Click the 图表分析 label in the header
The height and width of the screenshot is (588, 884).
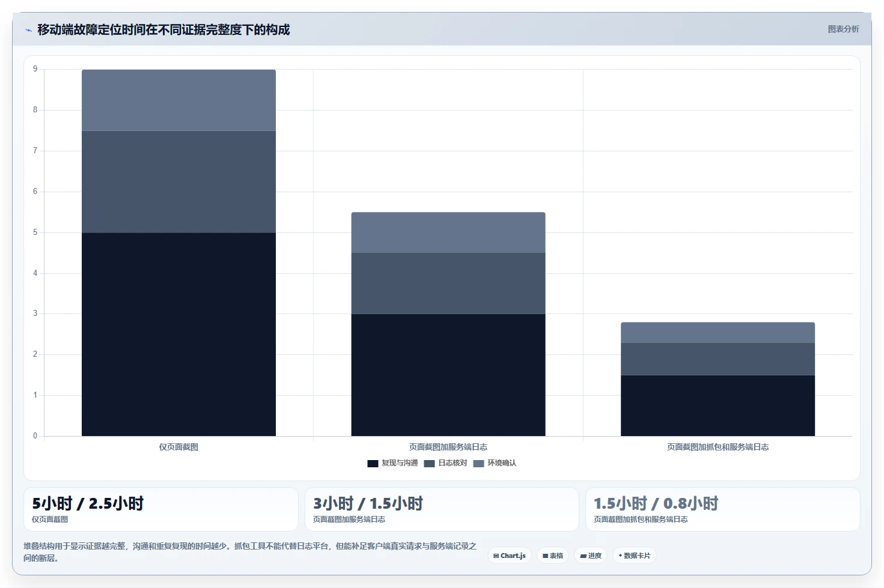click(x=843, y=29)
